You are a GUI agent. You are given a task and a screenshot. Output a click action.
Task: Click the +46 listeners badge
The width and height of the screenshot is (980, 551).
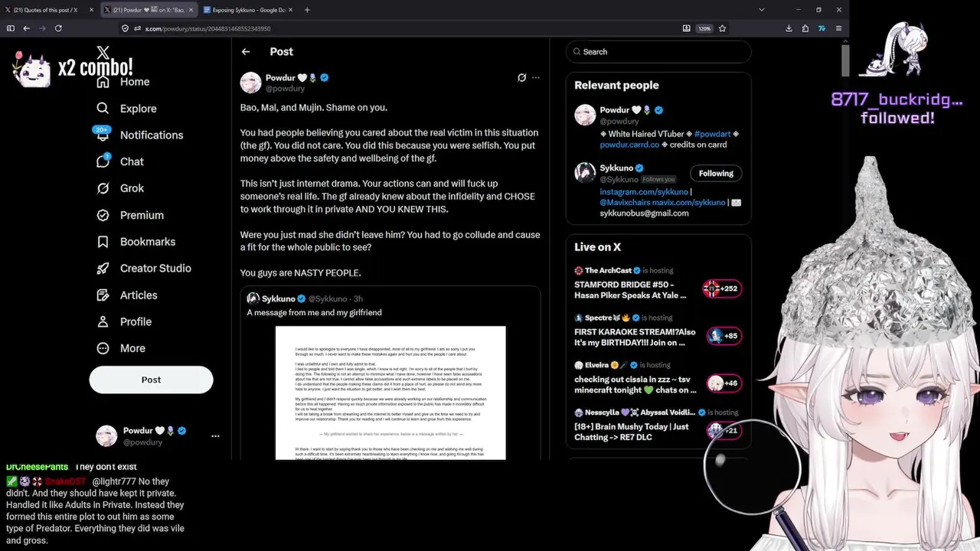coord(724,383)
